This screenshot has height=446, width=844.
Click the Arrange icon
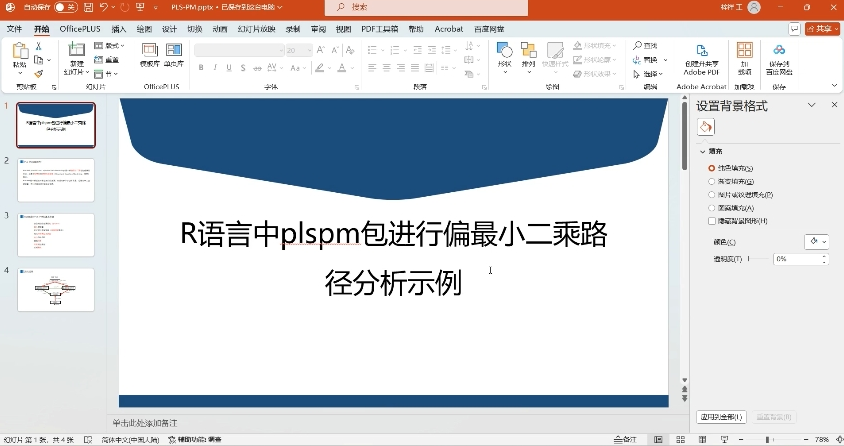point(529,50)
